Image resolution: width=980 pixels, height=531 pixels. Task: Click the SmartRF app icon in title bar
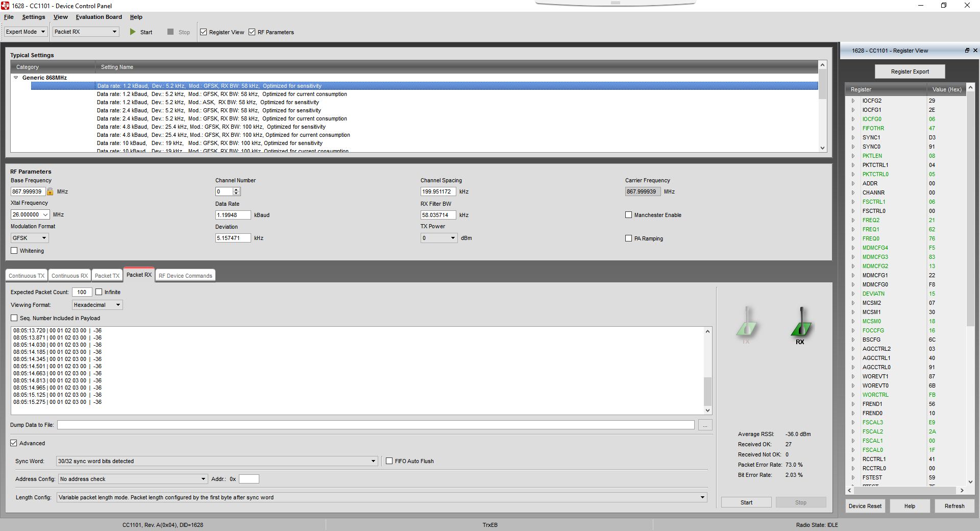[5, 6]
